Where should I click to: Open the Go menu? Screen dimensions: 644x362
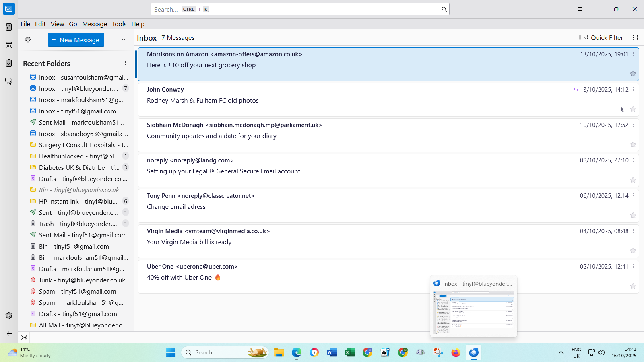pos(73,24)
